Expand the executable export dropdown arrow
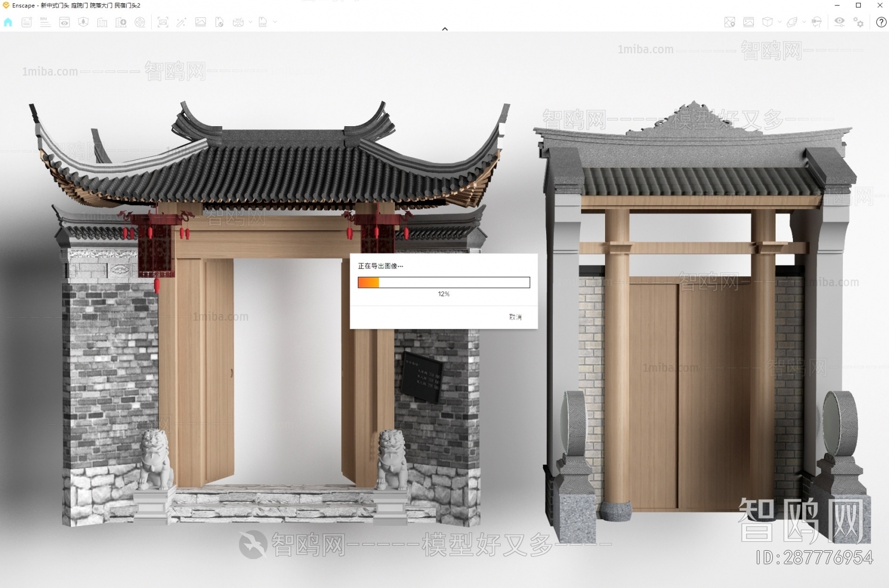The width and height of the screenshot is (889, 588). pos(274,22)
